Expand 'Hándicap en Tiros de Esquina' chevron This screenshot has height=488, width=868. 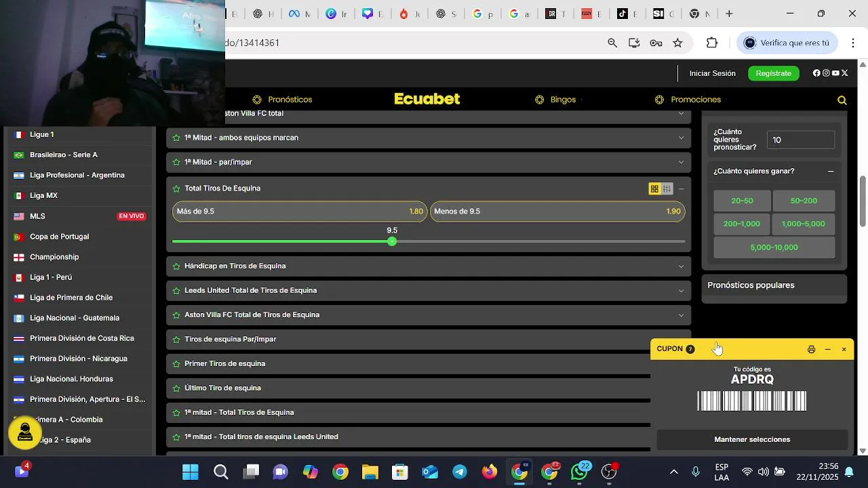pyautogui.click(x=681, y=266)
